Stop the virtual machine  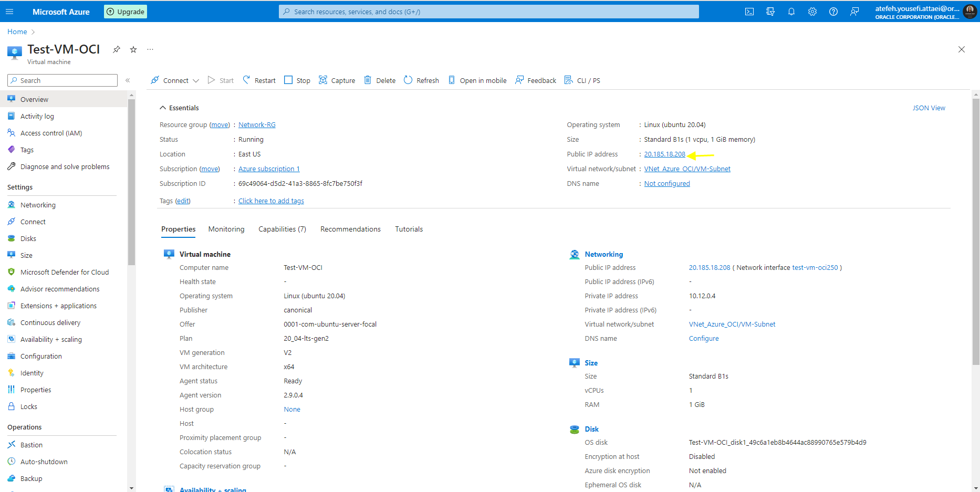[297, 80]
